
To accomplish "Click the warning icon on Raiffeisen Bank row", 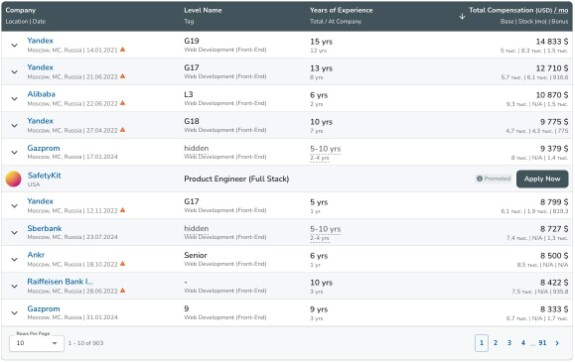I will pyautogui.click(x=122, y=290).
